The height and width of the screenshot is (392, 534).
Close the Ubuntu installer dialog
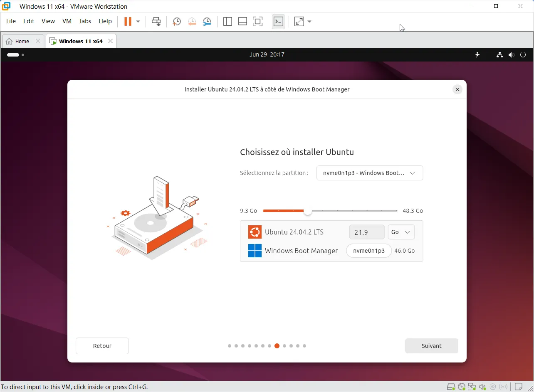click(457, 89)
